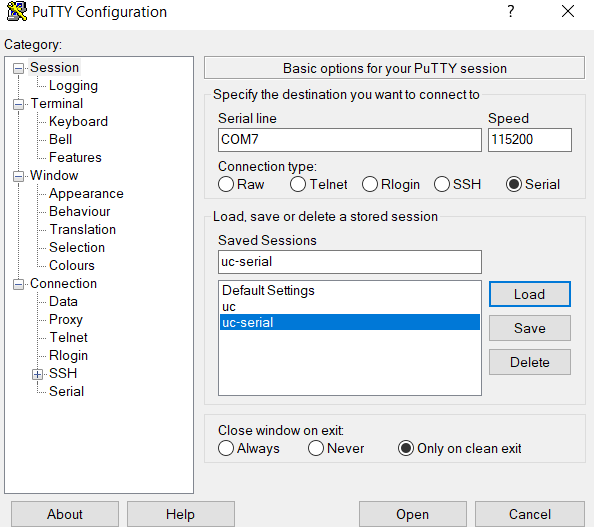Click the PuTTY icon in title bar
594x527 pixels.
[17, 11]
